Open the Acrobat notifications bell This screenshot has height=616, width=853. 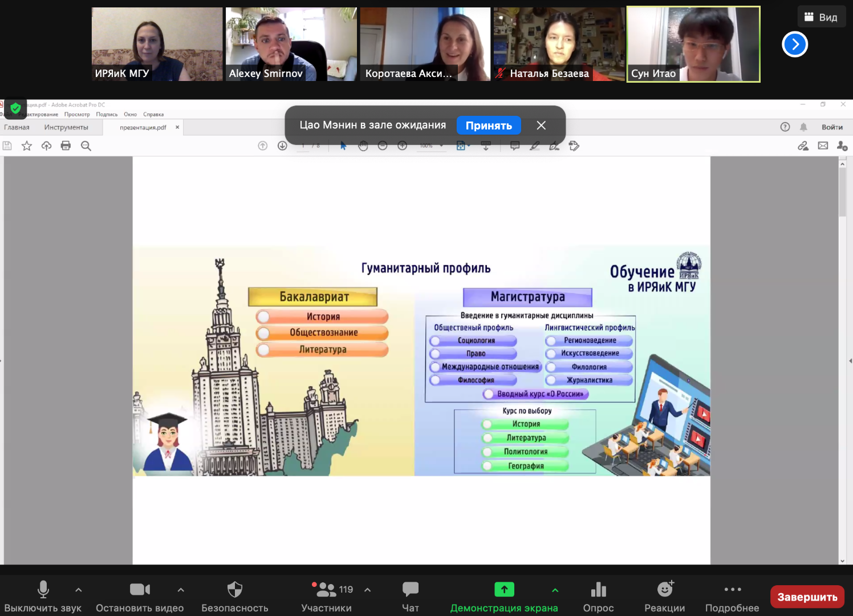tap(803, 127)
